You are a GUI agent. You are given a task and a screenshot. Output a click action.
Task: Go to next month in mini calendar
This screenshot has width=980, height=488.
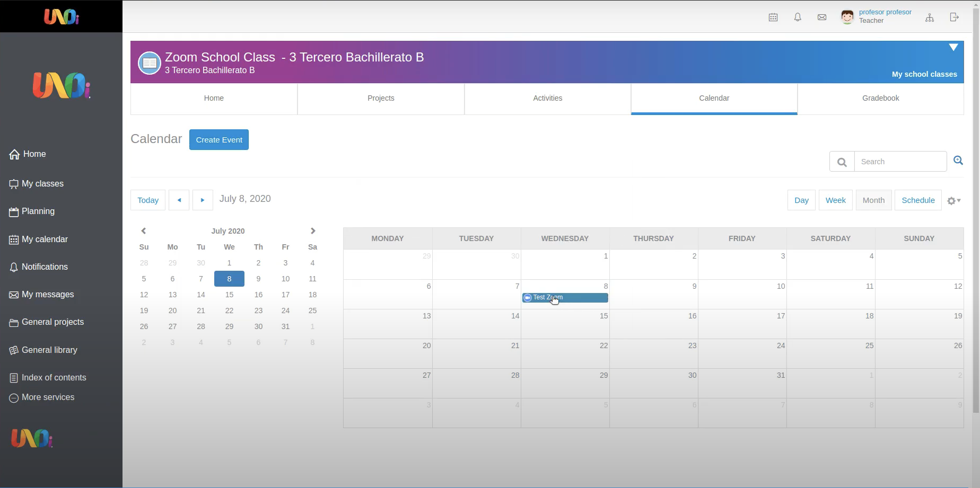coord(313,231)
